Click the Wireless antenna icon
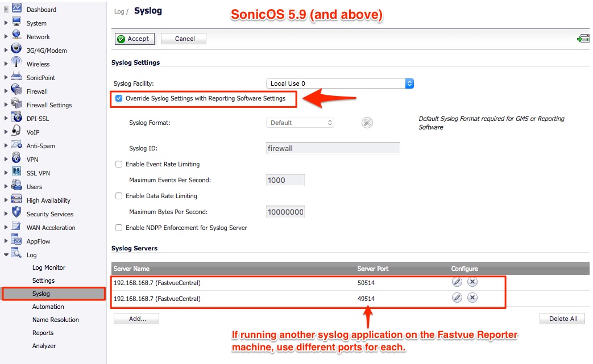593x364 pixels. click(x=16, y=62)
